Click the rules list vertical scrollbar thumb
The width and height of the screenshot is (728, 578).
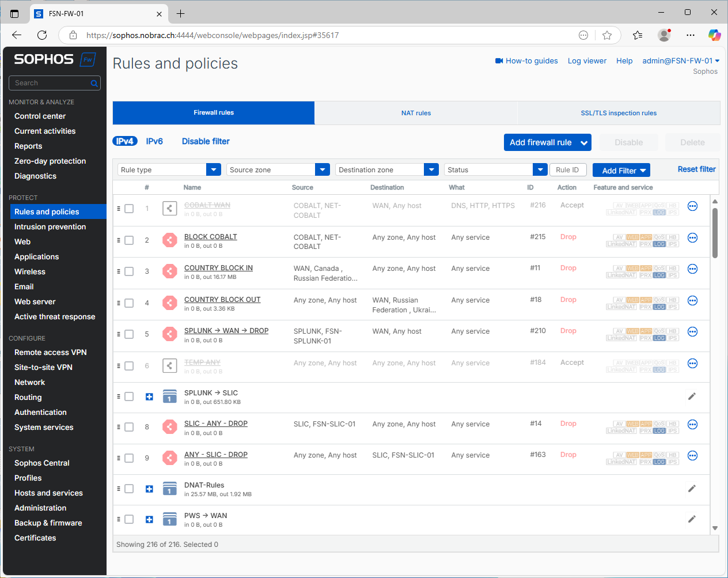click(715, 232)
